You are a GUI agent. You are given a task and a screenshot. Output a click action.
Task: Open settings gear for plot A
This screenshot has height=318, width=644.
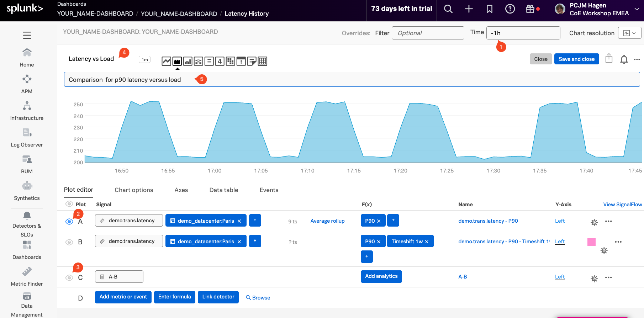click(594, 223)
